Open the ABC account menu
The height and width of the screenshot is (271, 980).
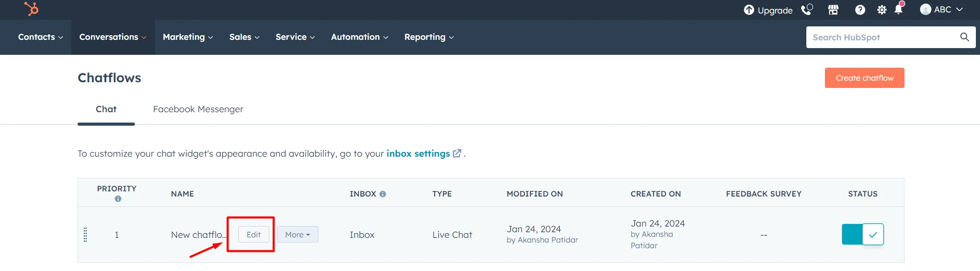[941, 10]
